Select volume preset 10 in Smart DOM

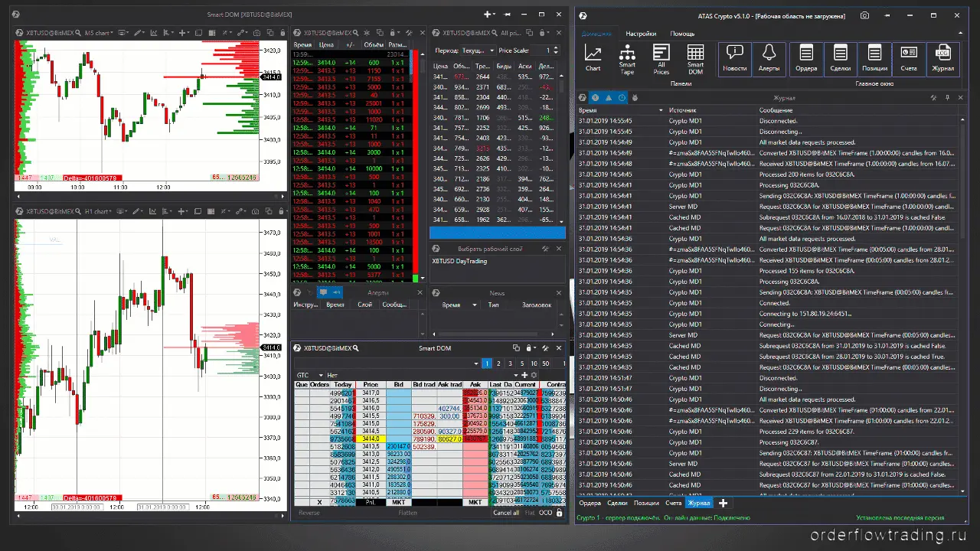534,364
